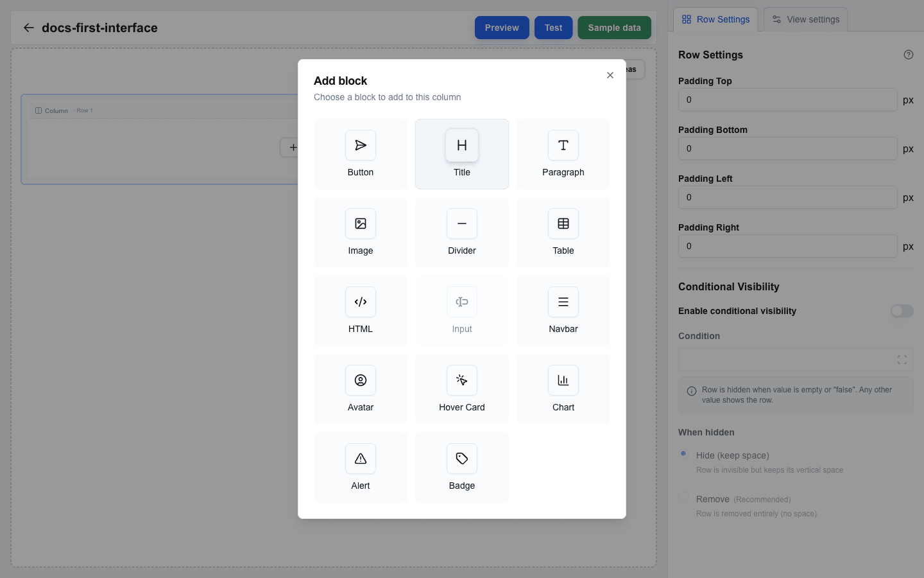This screenshot has width=924, height=578.
Task: Click the Preview button
Action: (502, 28)
